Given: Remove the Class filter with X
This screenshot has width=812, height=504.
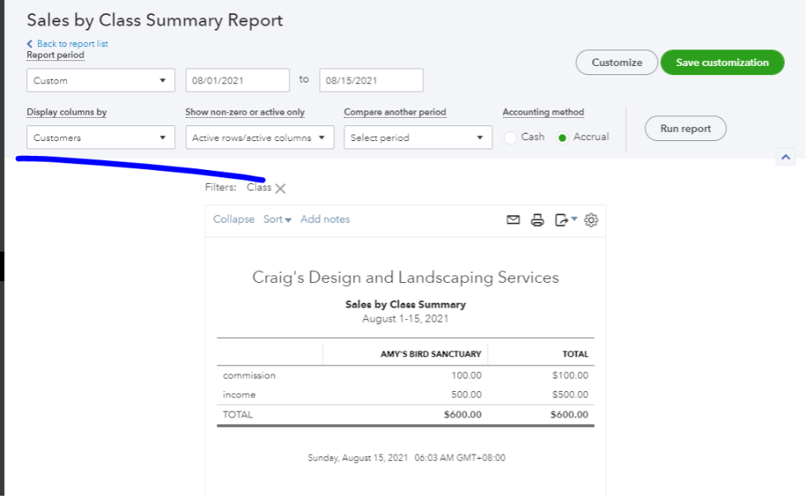Looking at the screenshot, I should (281, 188).
